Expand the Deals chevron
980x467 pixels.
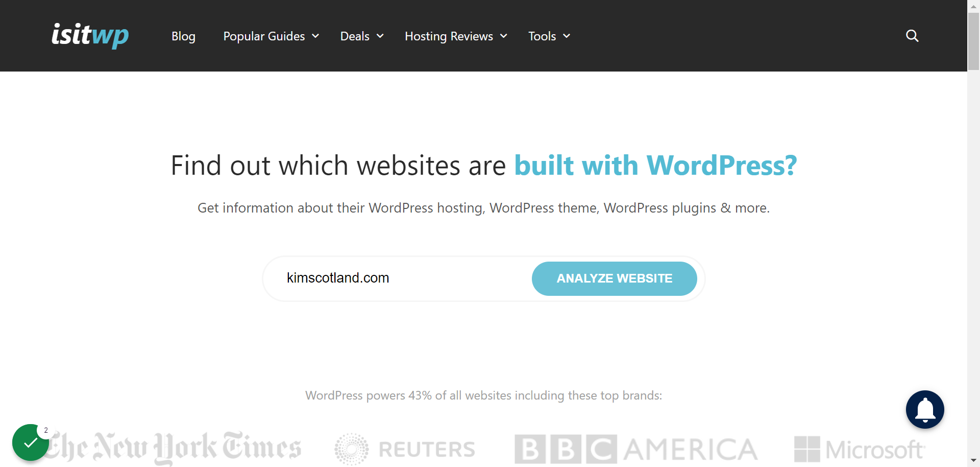[380, 36]
